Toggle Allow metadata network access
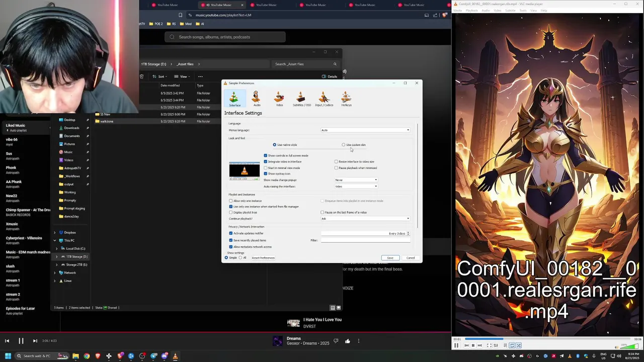644x362 pixels. [x=231, y=247]
